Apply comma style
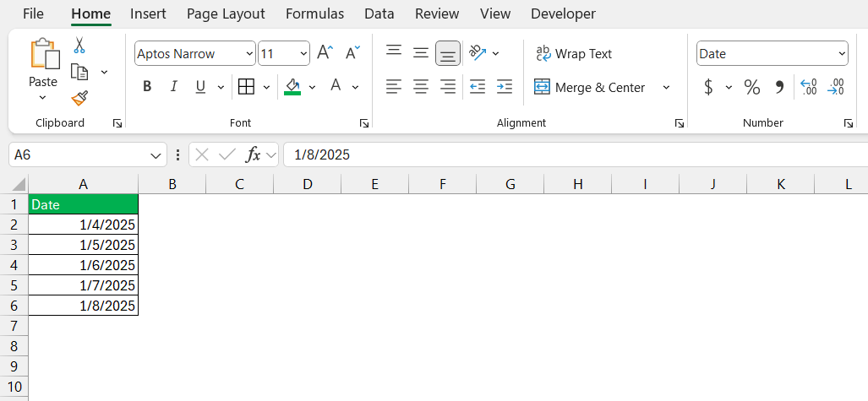This screenshot has height=401, width=868. [779, 87]
